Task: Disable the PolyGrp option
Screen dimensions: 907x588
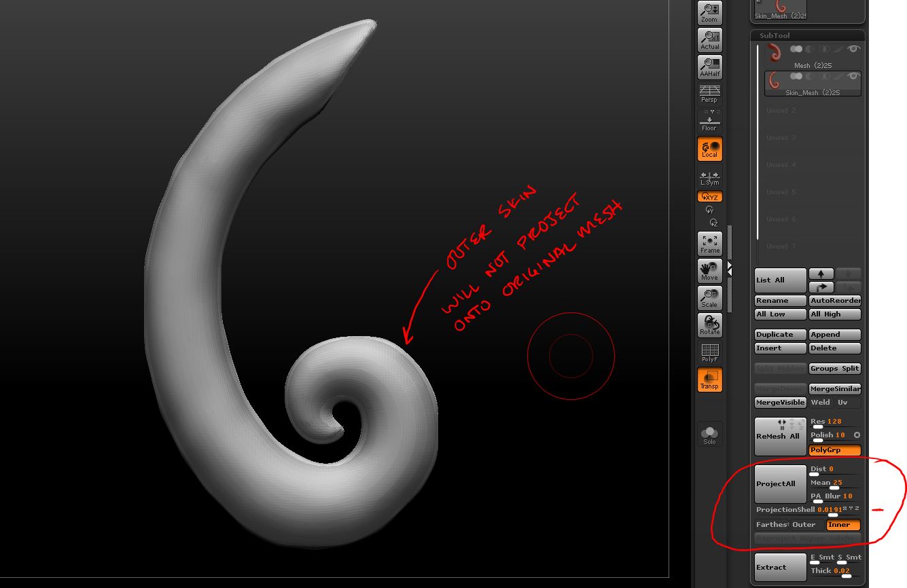Action: click(x=835, y=450)
